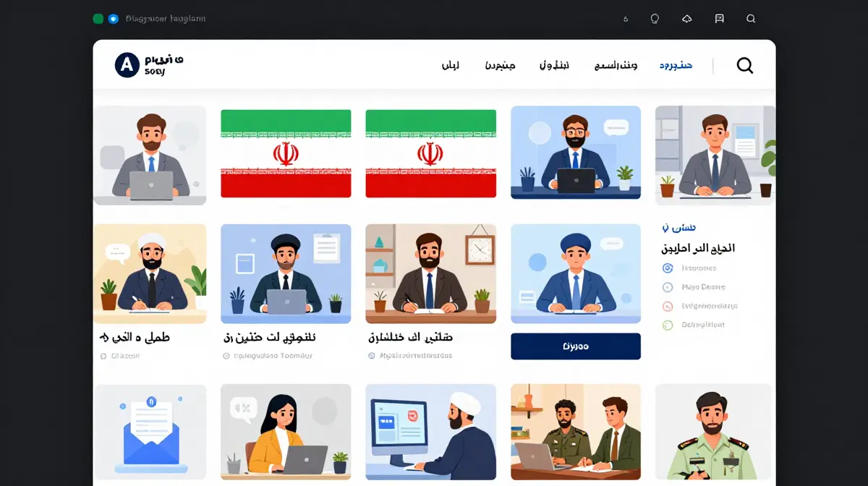Image resolution: width=868 pixels, height=486 pixels.
Task: Open thumbnail of bearded man with gray laptop
Action: 150,155
